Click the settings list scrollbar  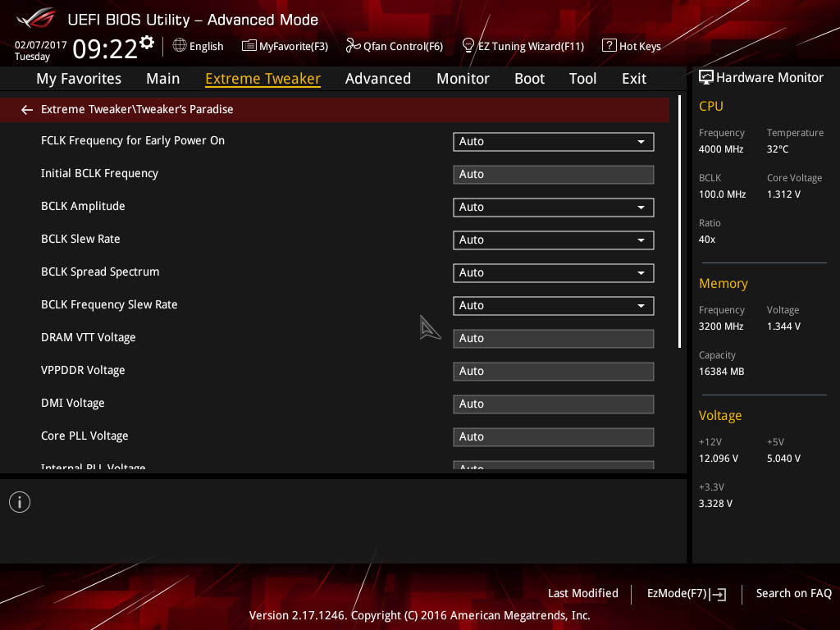point(679,221)
